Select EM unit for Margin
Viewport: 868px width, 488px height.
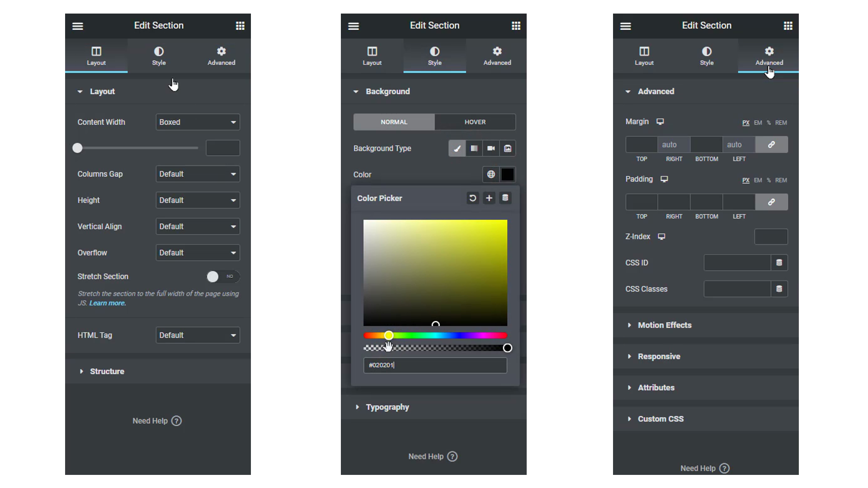coord(758,123)
